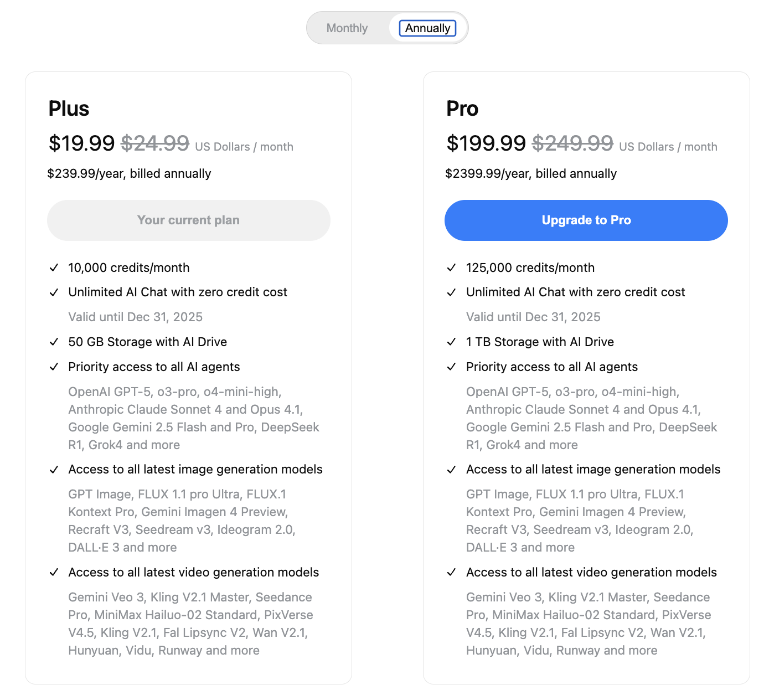Click Pro plan's Priority access checkmark
The height and width of the screenshot is (700, 764).
(x=451, y=367)
